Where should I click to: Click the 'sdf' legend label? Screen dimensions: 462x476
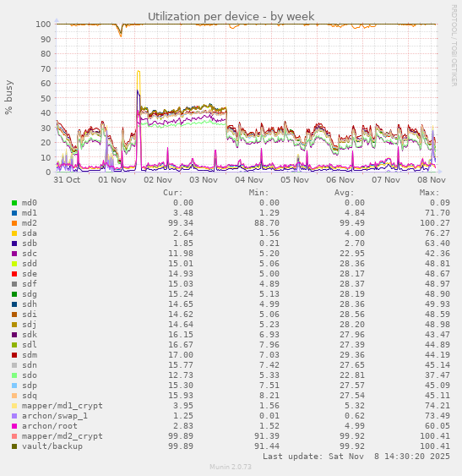pos(30,284)
